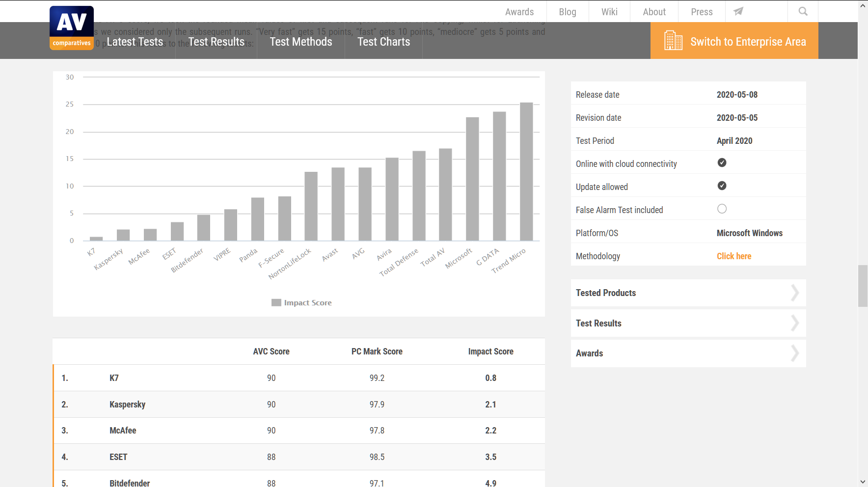Click the page vertical scrollbar thumb
The width and height of the screenshot is (868, 487).
click(863, 286)
